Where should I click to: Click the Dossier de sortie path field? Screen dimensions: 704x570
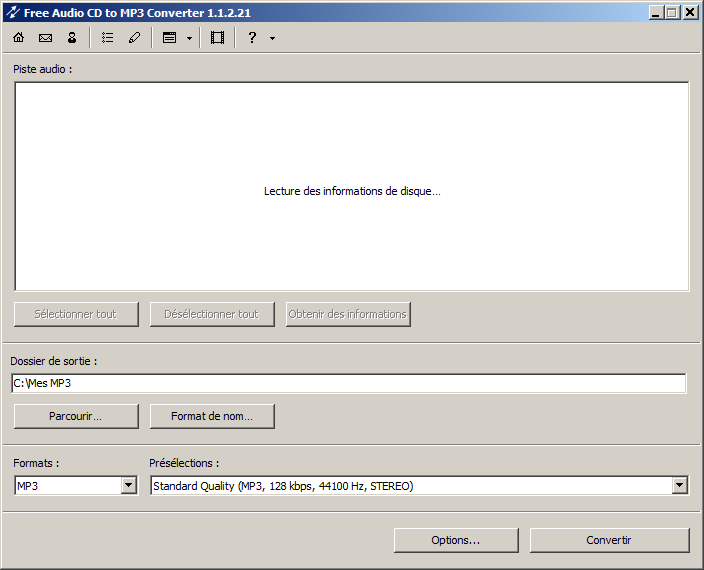coord(349,383)
